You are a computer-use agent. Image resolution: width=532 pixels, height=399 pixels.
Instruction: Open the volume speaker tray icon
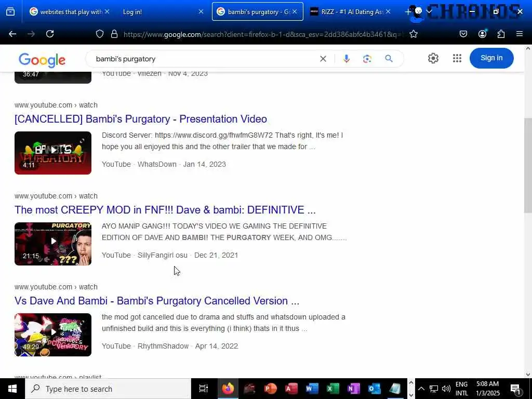pyautogui.click(x=446, y=389)
